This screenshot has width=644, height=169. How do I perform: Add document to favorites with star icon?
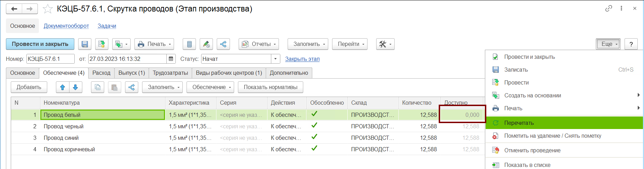tap(48, 9)
